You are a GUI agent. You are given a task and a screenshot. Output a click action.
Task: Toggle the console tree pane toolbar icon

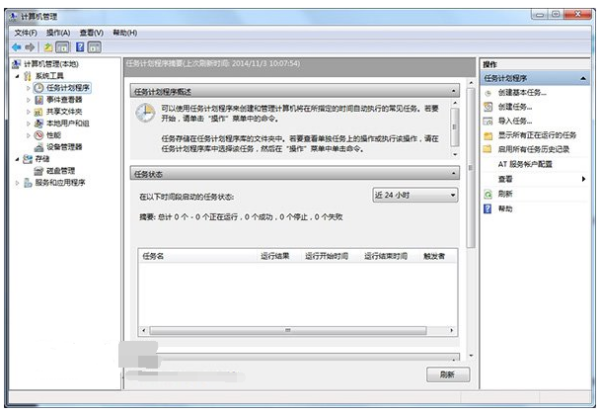[x=62, y=47]
